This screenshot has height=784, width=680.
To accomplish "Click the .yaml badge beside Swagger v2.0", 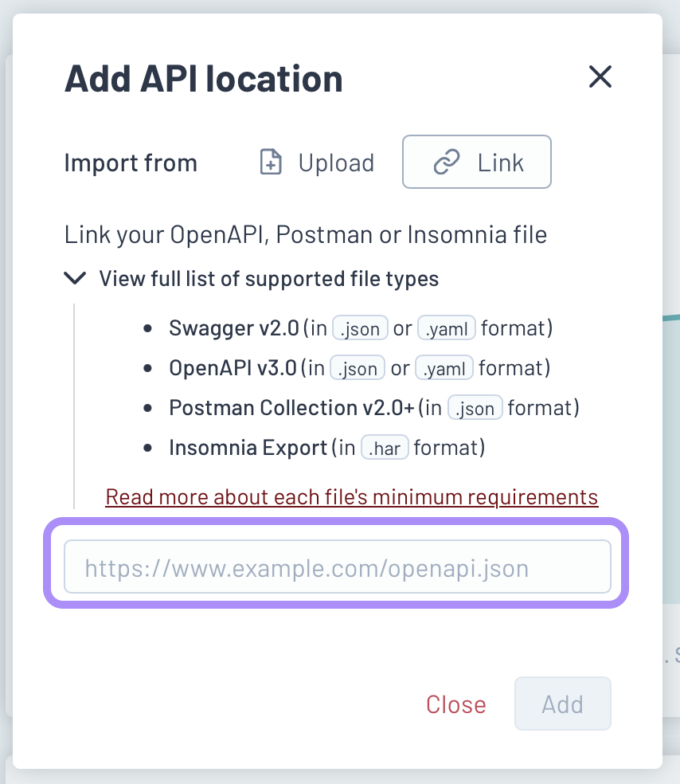I will click(447, 328).
